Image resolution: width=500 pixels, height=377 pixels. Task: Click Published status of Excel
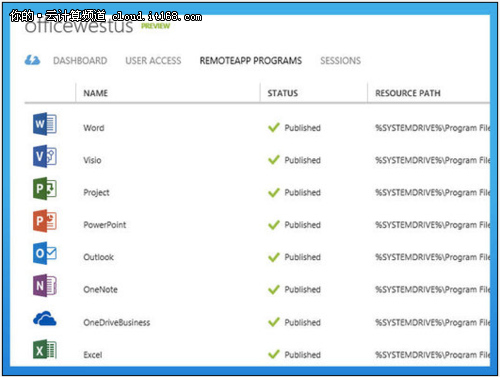pos(302,355)
